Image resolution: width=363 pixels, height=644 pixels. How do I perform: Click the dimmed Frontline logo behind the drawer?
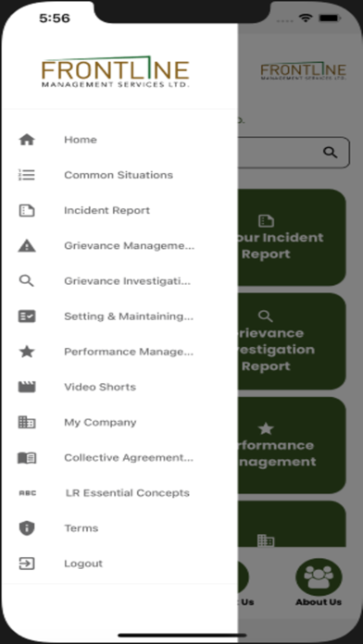tap(304, 71)
